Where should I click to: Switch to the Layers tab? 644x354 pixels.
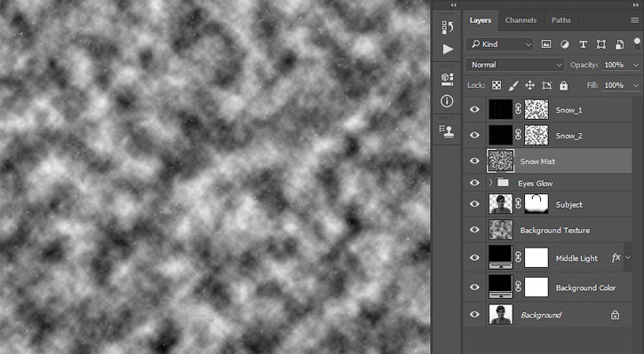click(481, 20)
